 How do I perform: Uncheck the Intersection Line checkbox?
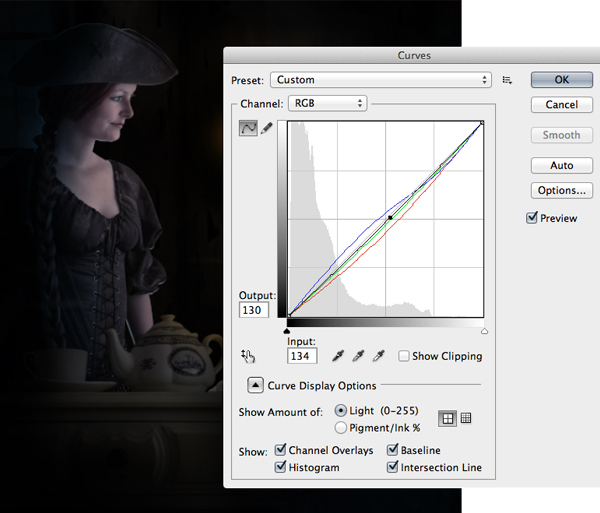click(392, 467)
